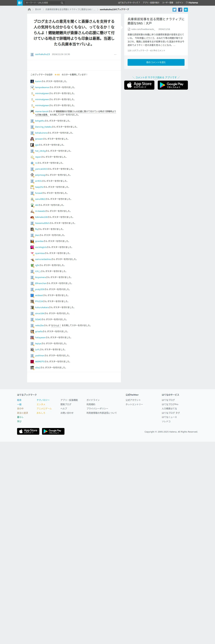Open footer 公式アカウント link
The height and width of the screenshot is (644, 215).
point(133,400)
